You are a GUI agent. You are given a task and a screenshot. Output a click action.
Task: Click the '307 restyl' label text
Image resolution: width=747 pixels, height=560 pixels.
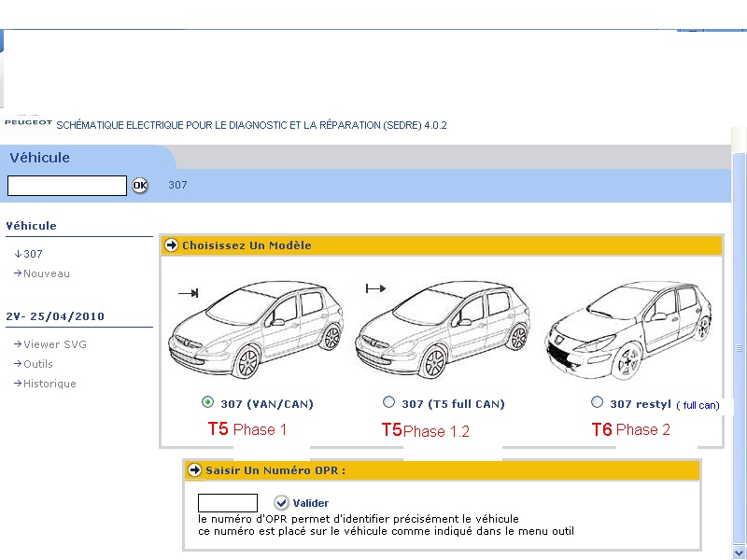(641, 404)
